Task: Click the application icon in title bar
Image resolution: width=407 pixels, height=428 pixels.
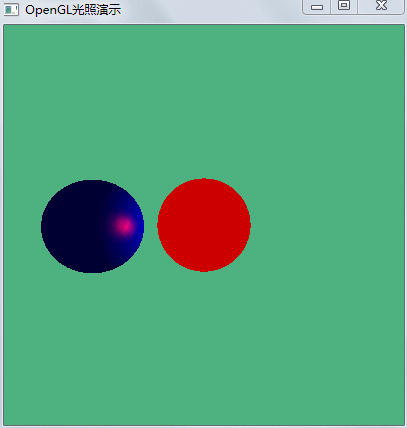Action: (11, 9)
